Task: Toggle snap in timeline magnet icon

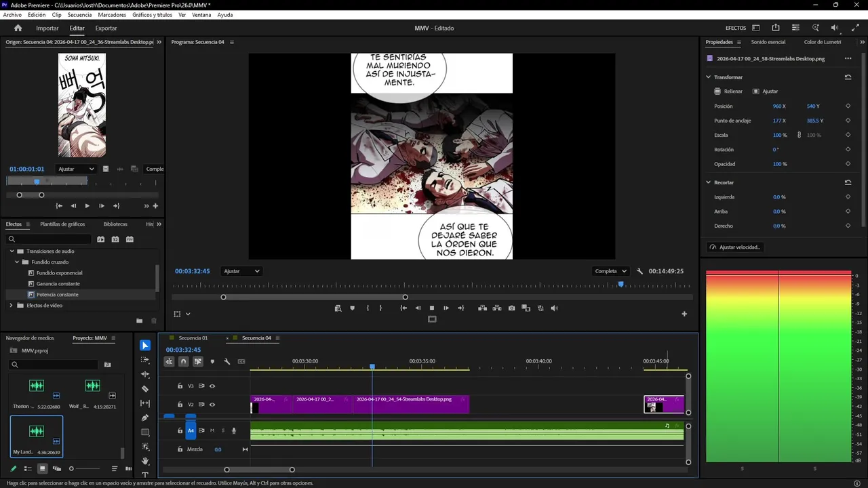Action: [183, 361]
